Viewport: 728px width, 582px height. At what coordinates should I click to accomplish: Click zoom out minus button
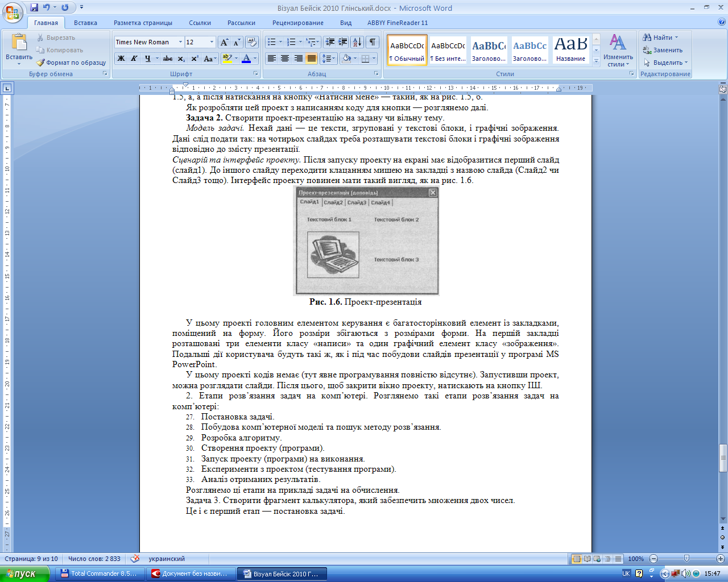pos(653,559)
